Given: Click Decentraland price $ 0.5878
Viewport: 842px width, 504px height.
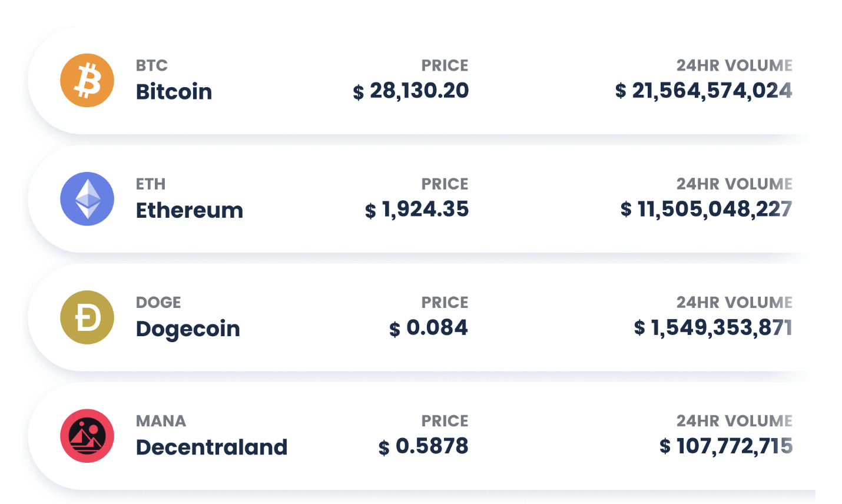Looking at the screenshot, I should coord(423,446).
